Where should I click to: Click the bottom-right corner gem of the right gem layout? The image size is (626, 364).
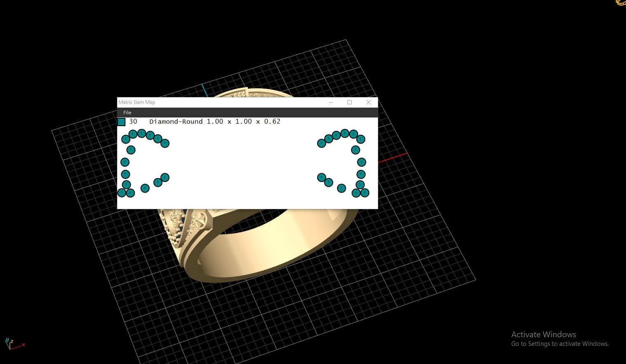coord(365,193)
